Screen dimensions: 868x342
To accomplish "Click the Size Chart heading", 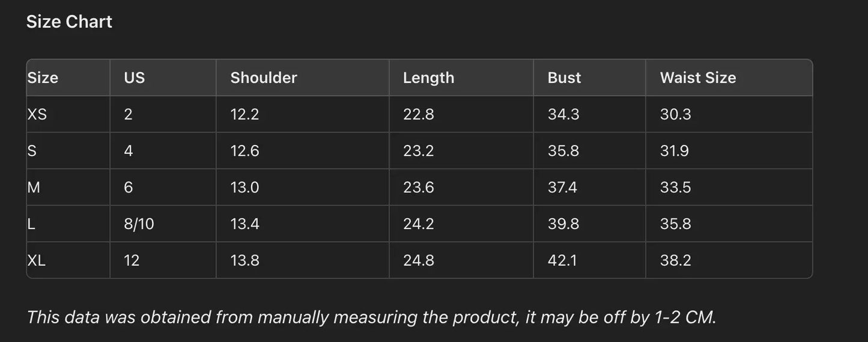I will coord(69,22).
